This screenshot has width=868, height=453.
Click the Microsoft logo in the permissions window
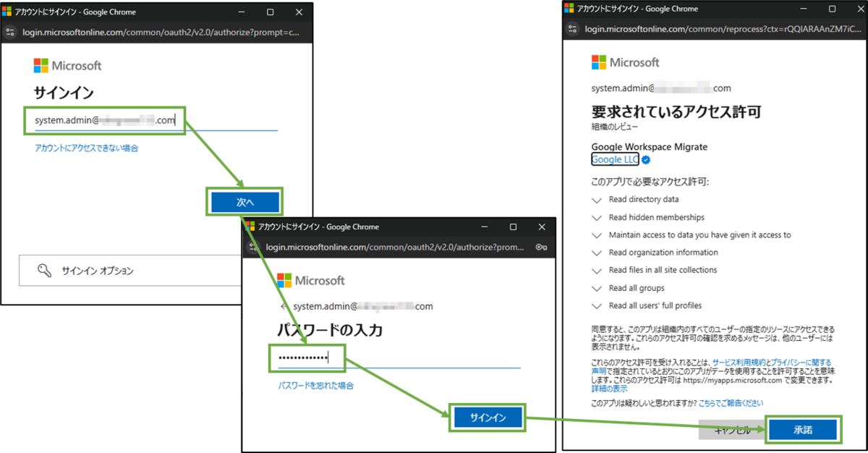(626, 62)
